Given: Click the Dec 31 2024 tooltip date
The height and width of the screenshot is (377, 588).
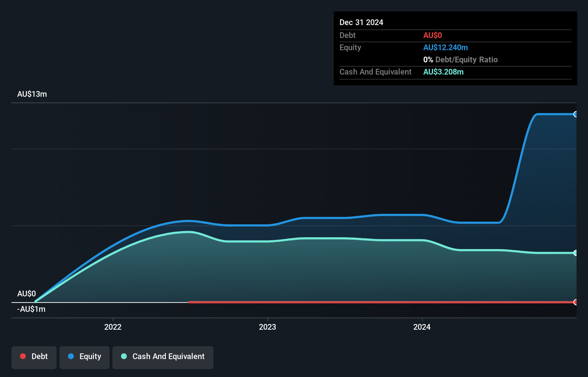Looking at the screenshot, I should tap(361, 22).
